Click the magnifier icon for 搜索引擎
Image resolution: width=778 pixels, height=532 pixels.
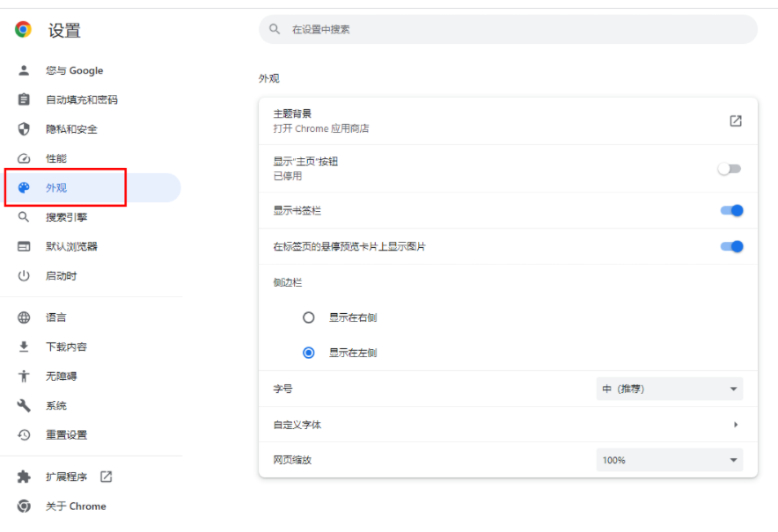pos(24,217)
